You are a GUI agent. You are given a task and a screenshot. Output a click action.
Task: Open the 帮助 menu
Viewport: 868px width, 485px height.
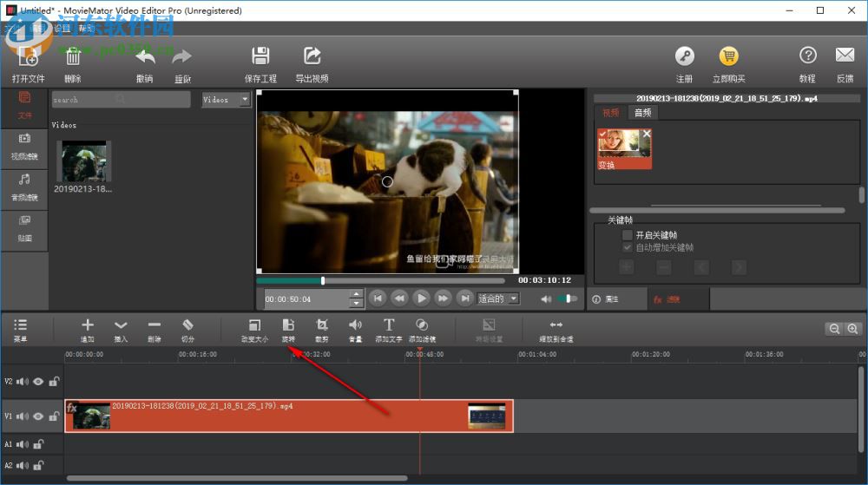(x=86, y=29)
